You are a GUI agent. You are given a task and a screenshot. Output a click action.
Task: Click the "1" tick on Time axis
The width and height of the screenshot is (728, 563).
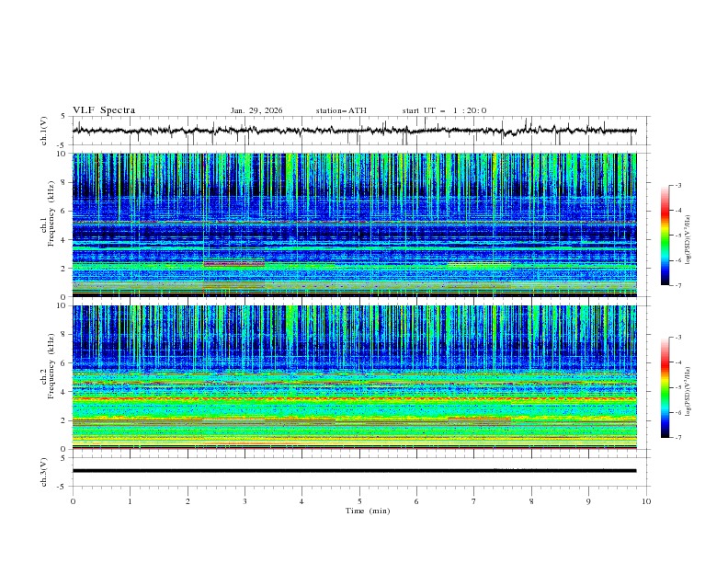click(x=131, y=501)
